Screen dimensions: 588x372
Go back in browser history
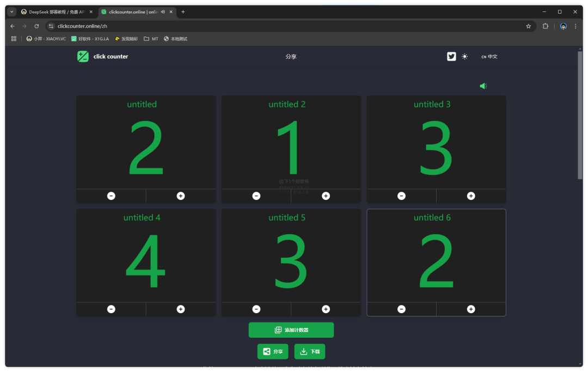[x=13, y=26]
